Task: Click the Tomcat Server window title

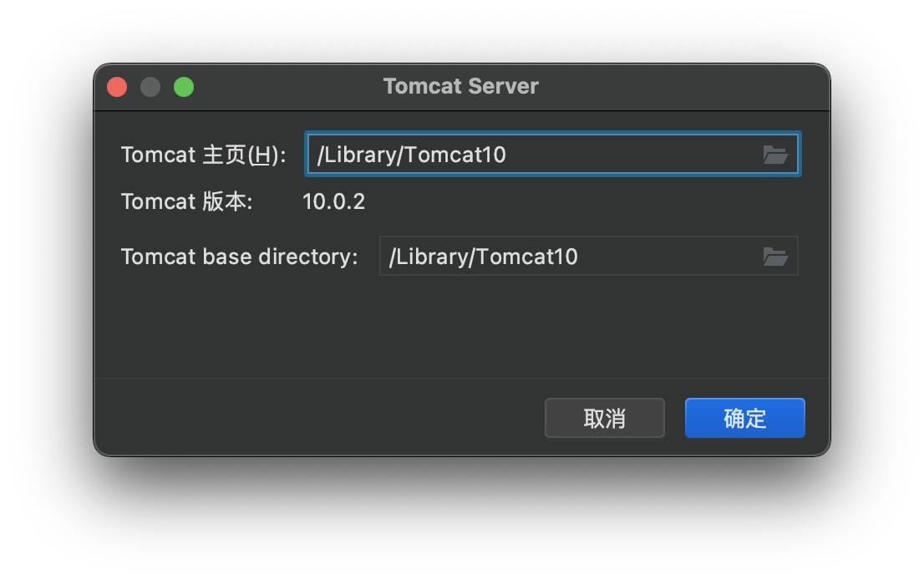Action: [460, 86]
